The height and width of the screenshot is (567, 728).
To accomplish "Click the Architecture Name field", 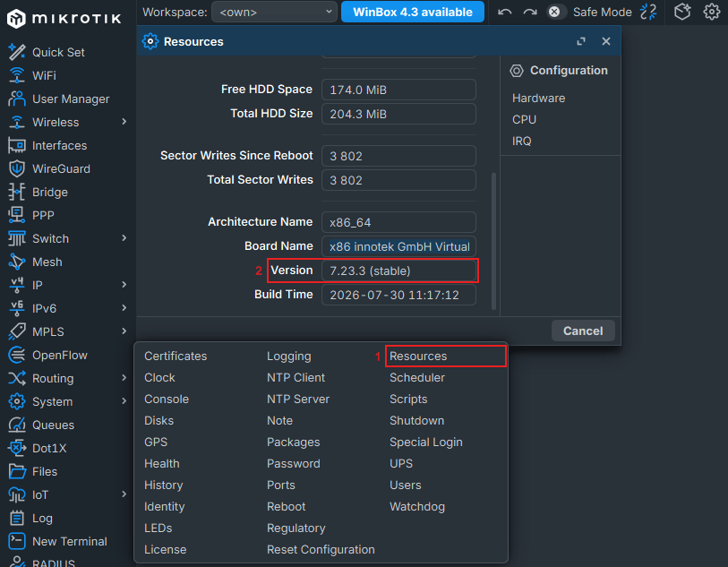I will [x=398, y=222].
